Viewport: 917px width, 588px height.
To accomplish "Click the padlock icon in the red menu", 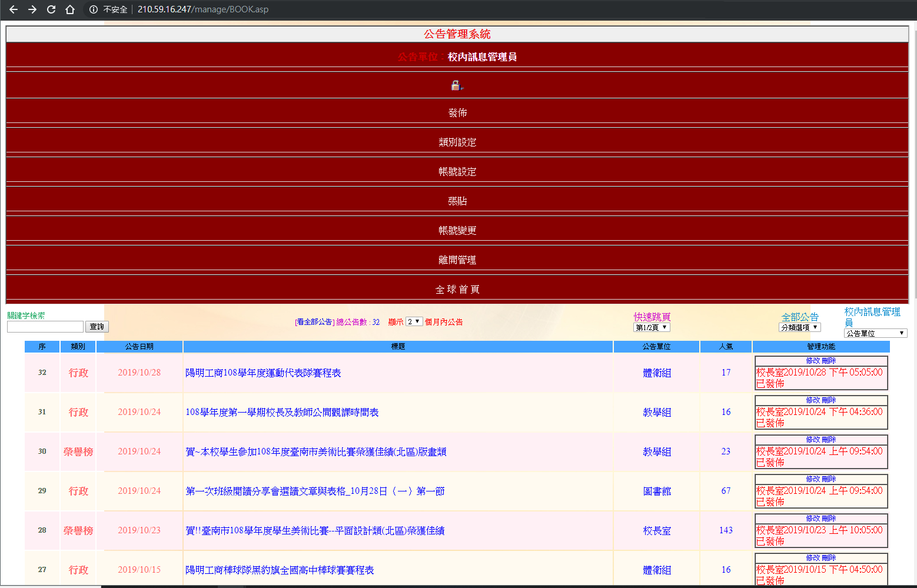I will click(x=457, y=85).
